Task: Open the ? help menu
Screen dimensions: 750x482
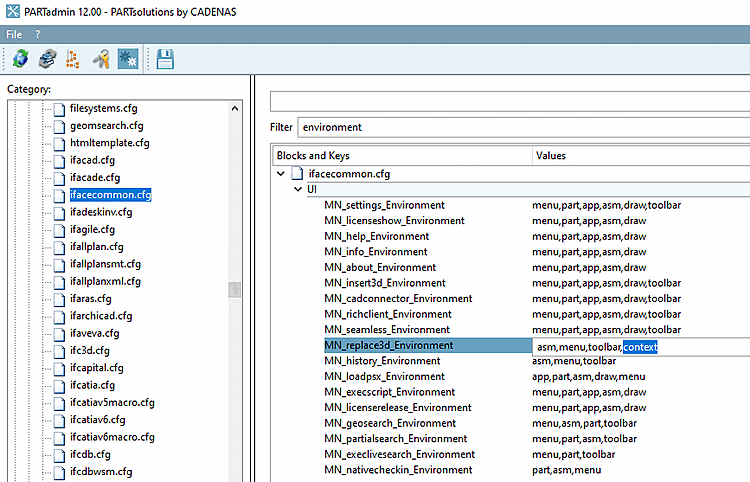Action: pos(37,34)
